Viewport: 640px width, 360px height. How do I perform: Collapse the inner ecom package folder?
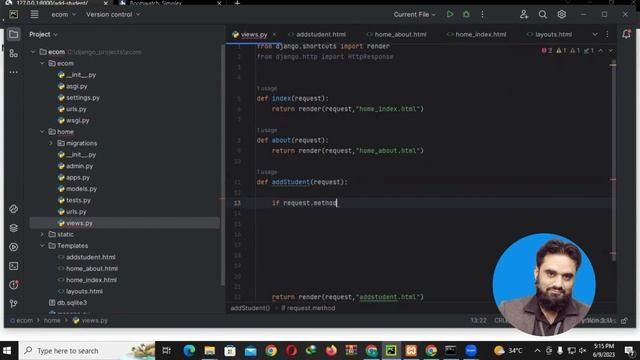click(42, 63)
